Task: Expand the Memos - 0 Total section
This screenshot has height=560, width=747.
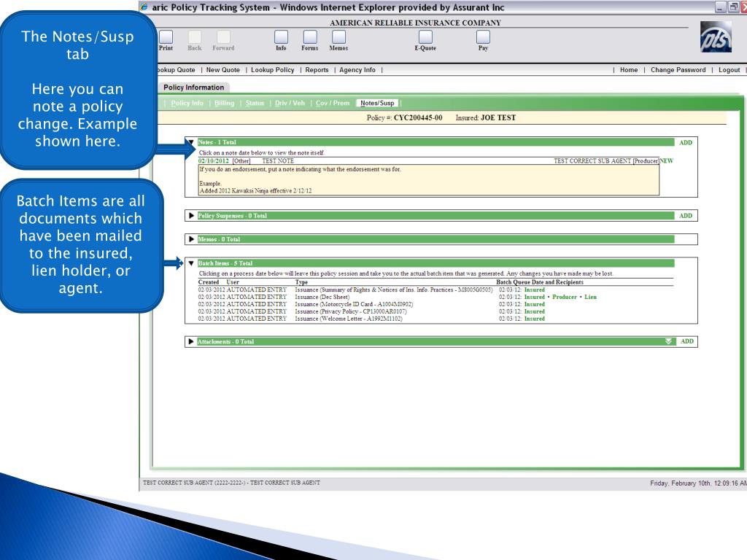Action: 191,239
